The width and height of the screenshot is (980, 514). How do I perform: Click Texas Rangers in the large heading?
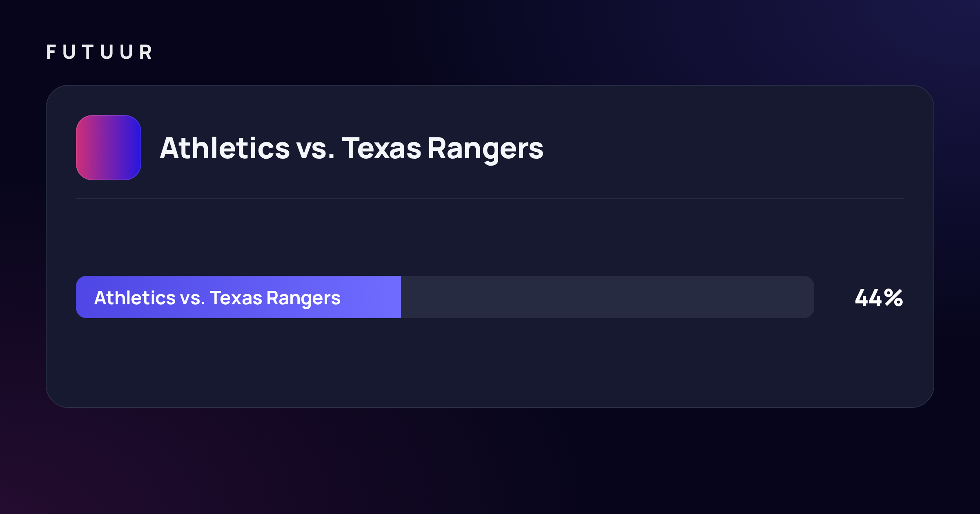443,148
